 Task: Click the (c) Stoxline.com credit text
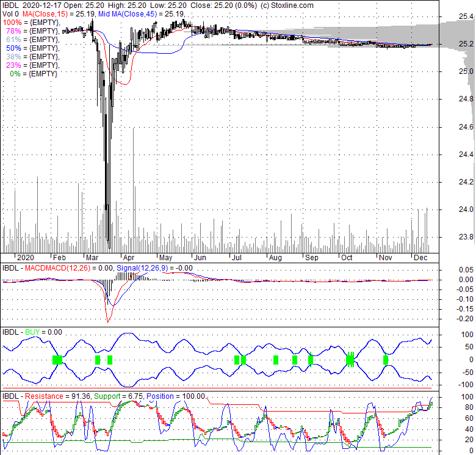(287, 5)
